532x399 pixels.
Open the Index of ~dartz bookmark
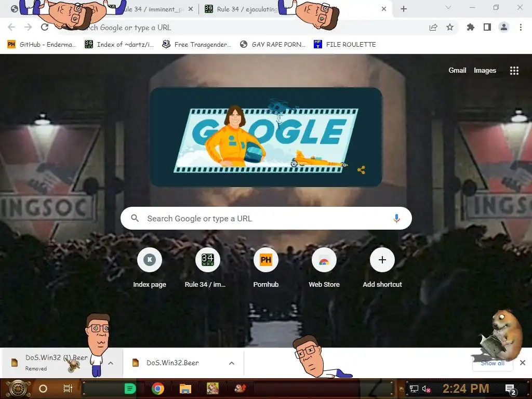pyautogui.click(x=119, y=45)
